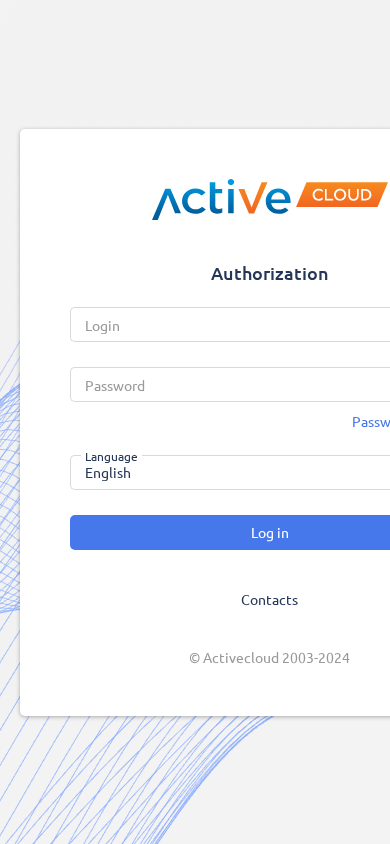Screen dimensions: 390x844
Task: Click empty white area below copyright
Action: (204, 692)
